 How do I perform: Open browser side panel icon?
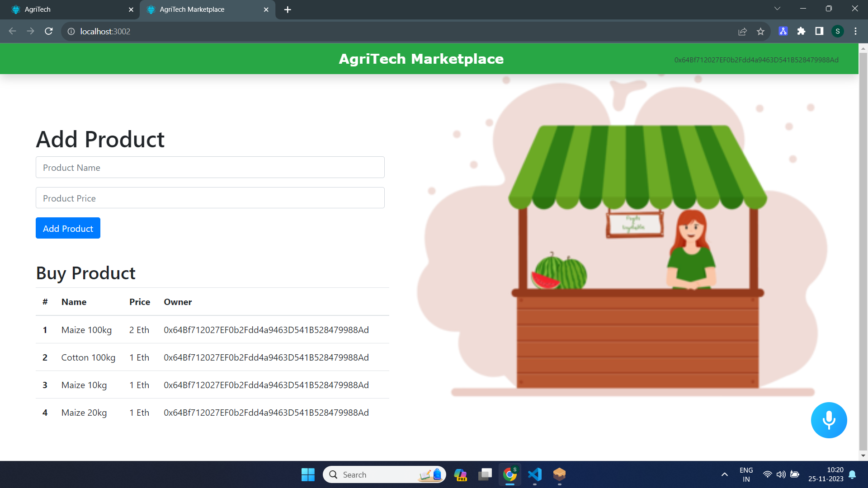coord(819,31)
